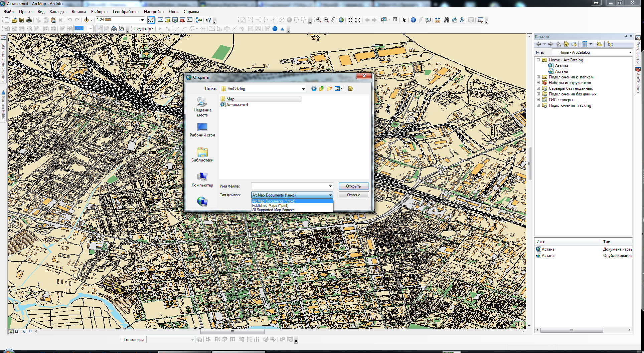Screen dimensions: 644x353
Task: Expand the 'Наборы инструментов' tree node
Action: 538,83
